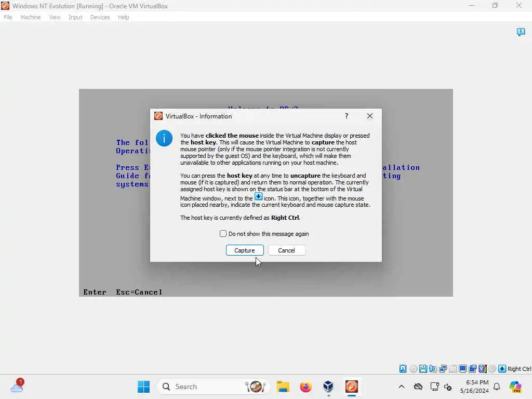Open the Devices menu

100,17
